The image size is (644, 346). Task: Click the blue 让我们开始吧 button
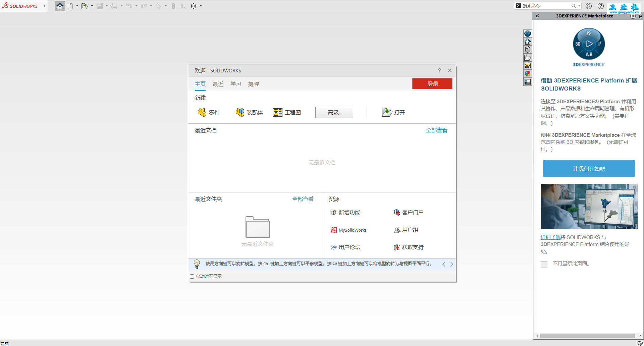(589, 169)
